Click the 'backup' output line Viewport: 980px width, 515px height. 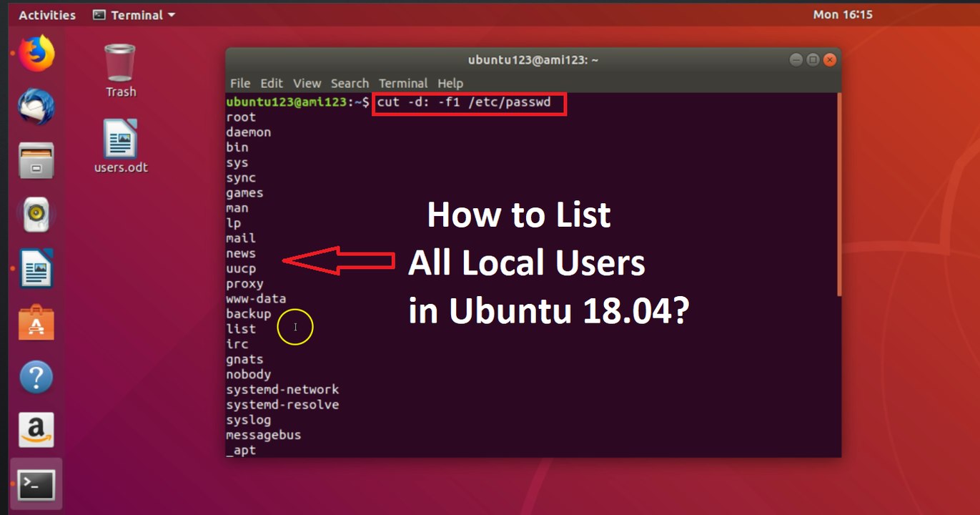tap(249, 314)
